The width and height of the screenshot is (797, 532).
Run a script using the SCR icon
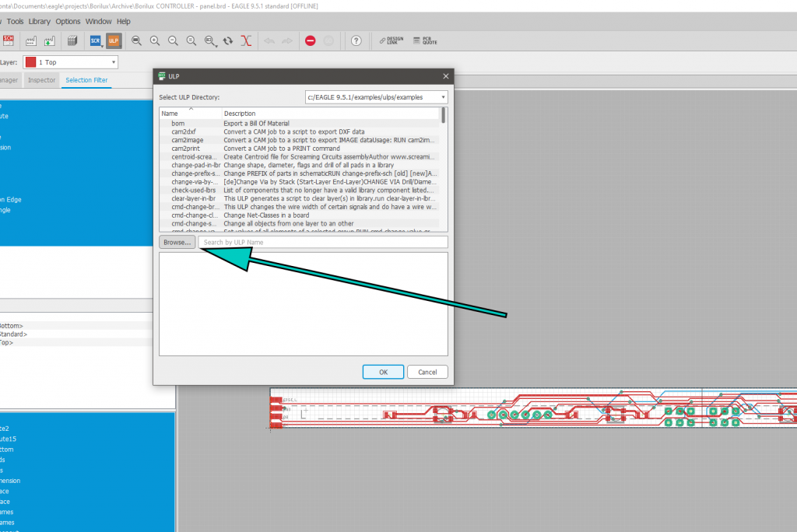96,40
